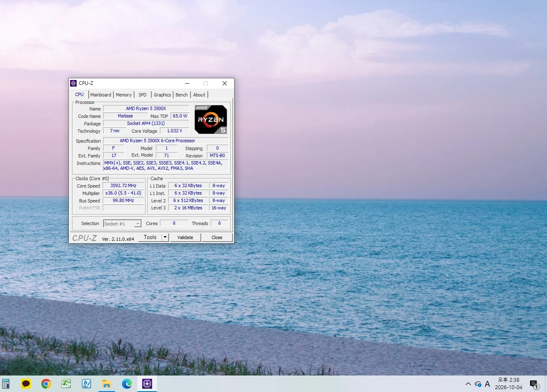Click the Package value 'Socket AM4 (1331)'
The height and width of the screenshot is (392, 547).
point(146,123)
